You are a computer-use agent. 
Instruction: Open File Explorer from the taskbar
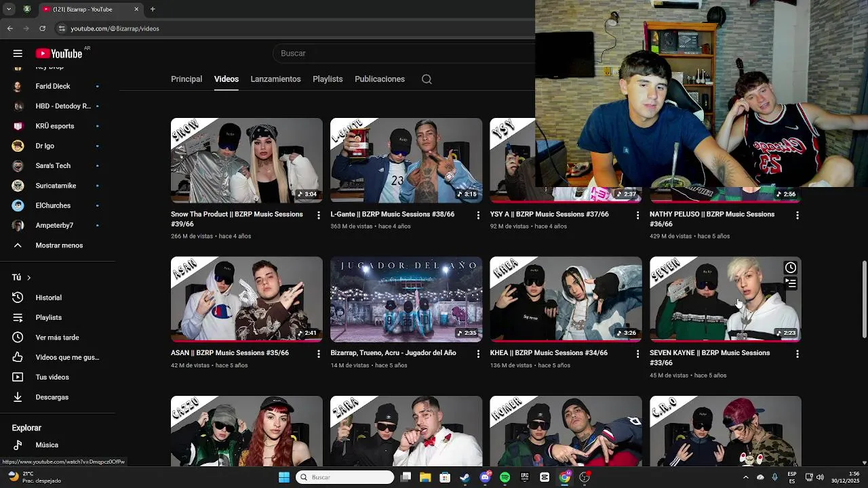[x=425, y=477]
